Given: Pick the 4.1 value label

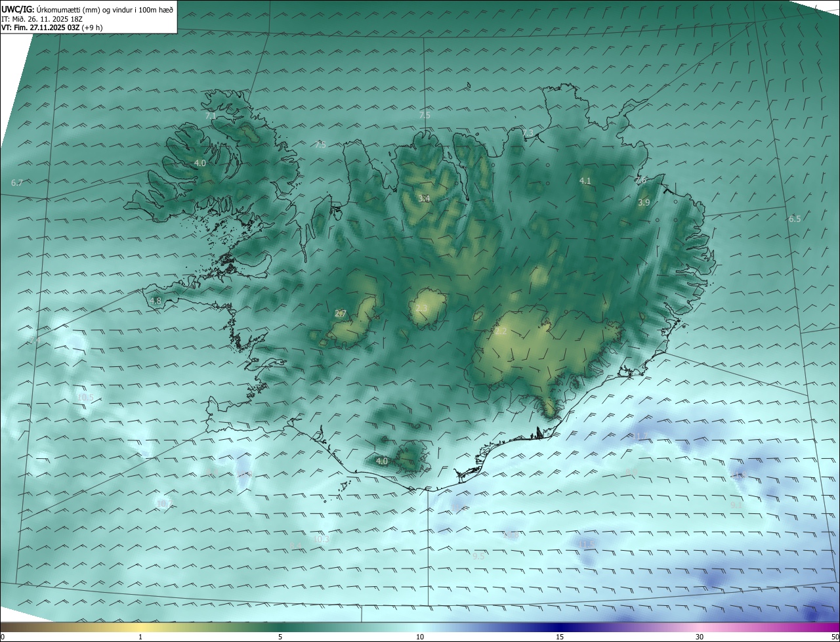Looking at the screenshot, I should click(x=585, y=181).
